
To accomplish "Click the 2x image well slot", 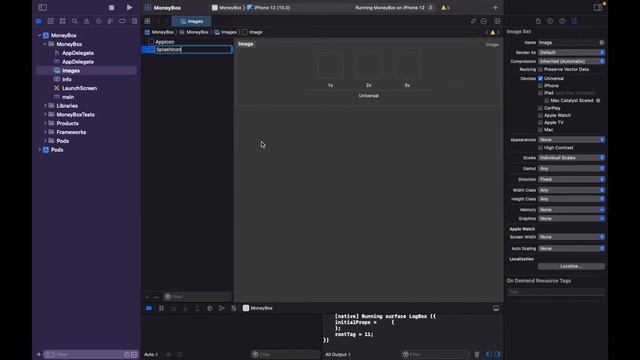I will click(369, 66).
